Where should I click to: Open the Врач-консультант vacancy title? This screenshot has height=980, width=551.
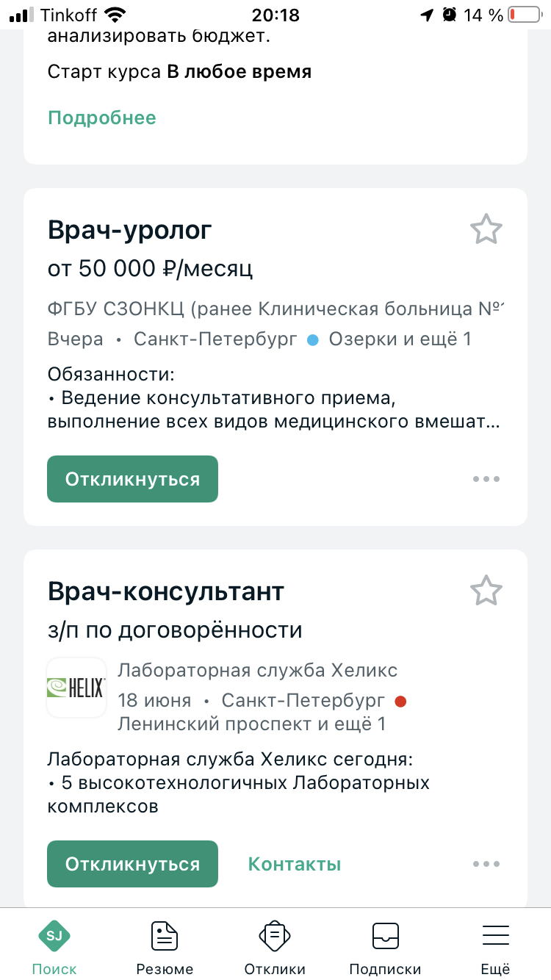click(x=166, y=591)
